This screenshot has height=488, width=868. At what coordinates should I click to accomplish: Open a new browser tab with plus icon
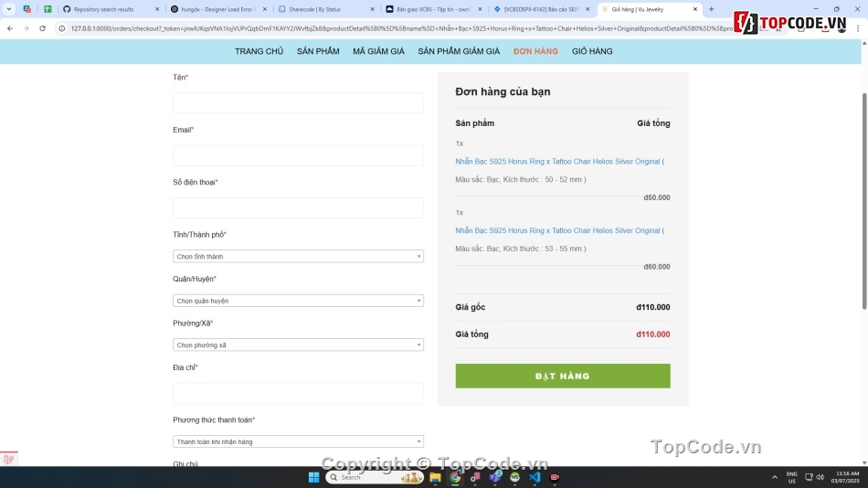click(x=711, y=9)
